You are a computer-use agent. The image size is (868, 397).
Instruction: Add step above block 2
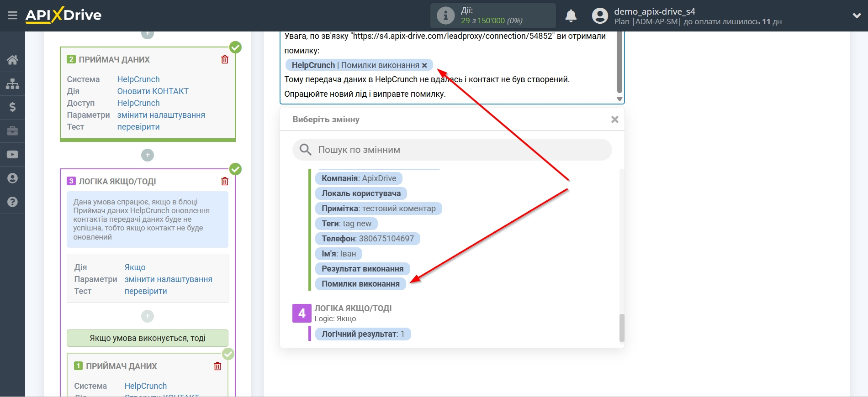click(147, 34)
